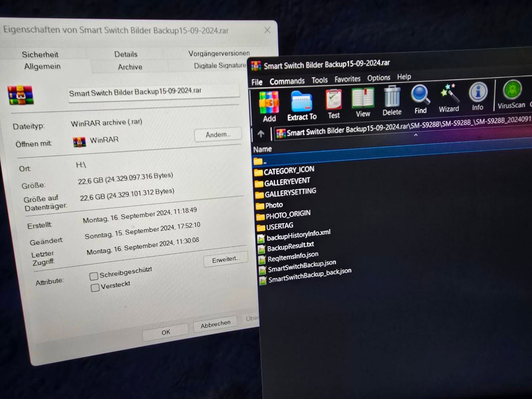
Task: Confirm the dialog with OK
Action: click(x=165, y=332)
